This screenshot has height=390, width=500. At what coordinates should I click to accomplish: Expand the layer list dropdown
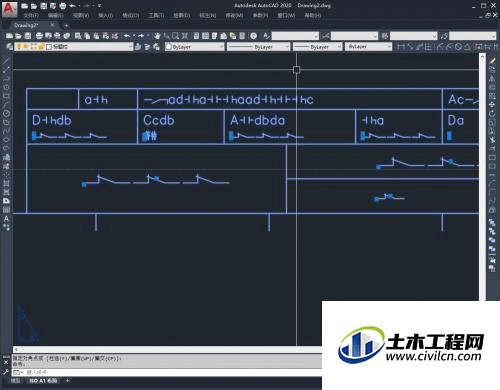[130, 47]
